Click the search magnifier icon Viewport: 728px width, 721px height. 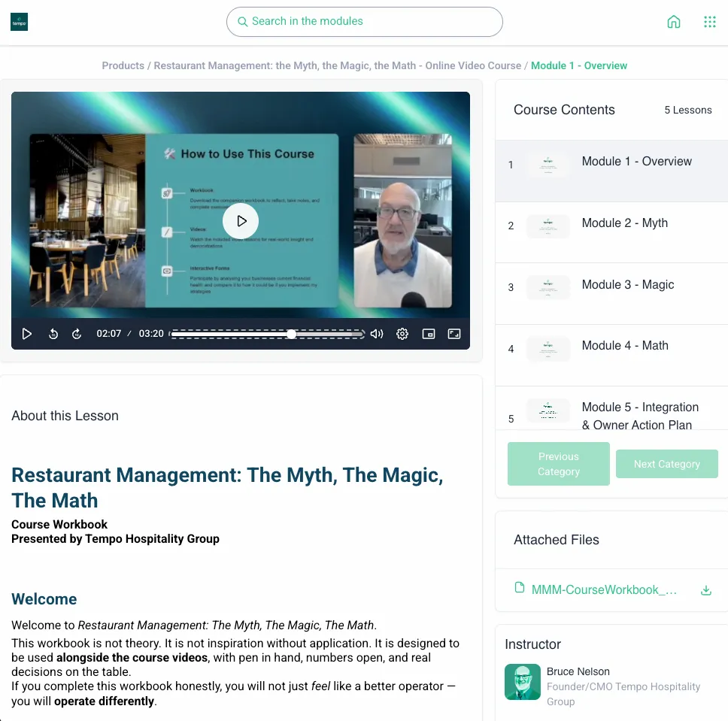point(242,21)
